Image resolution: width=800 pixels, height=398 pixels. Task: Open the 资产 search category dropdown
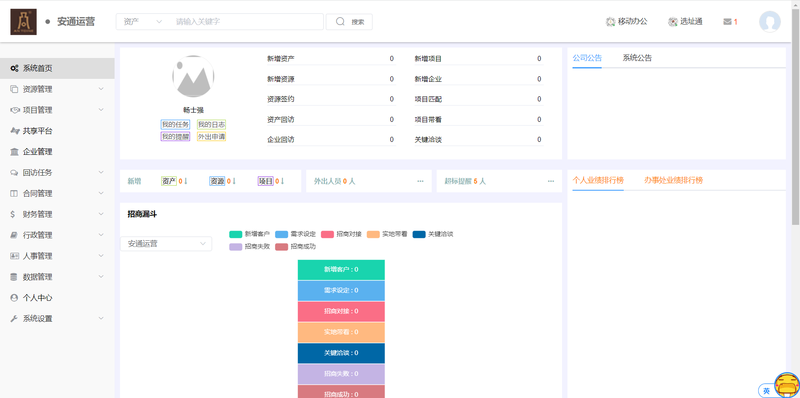[x=143, y=22]
